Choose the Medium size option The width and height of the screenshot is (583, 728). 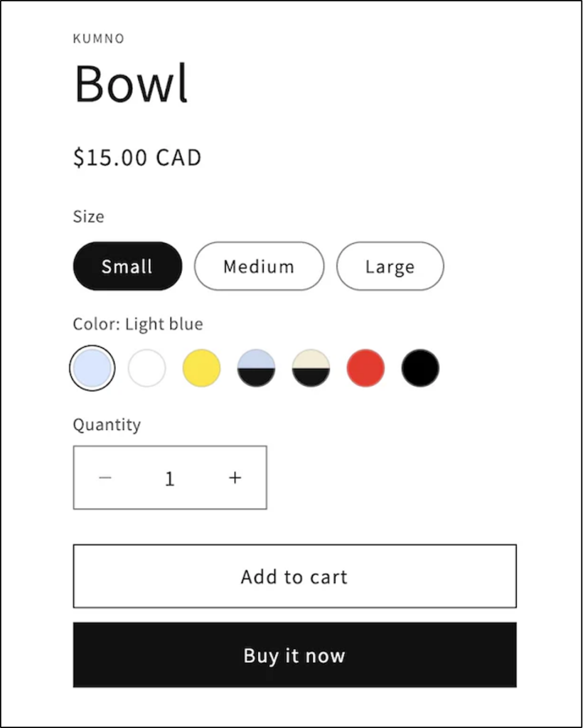coord(259,267)
